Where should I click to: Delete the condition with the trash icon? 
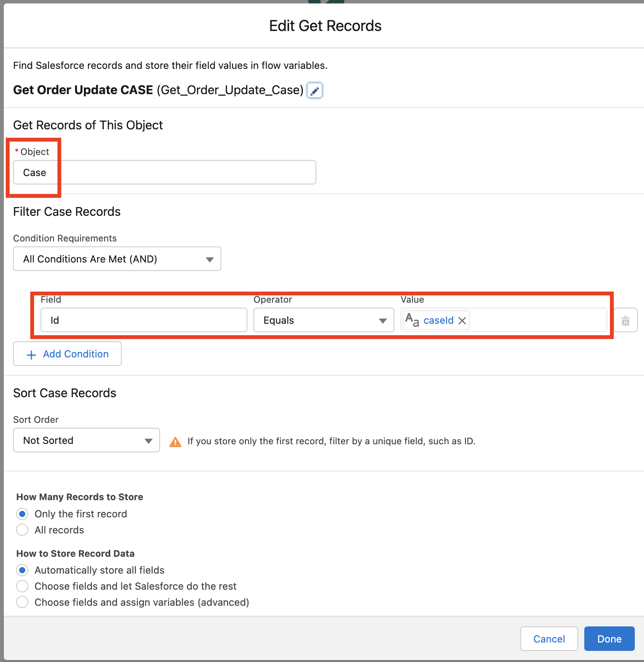625,320
